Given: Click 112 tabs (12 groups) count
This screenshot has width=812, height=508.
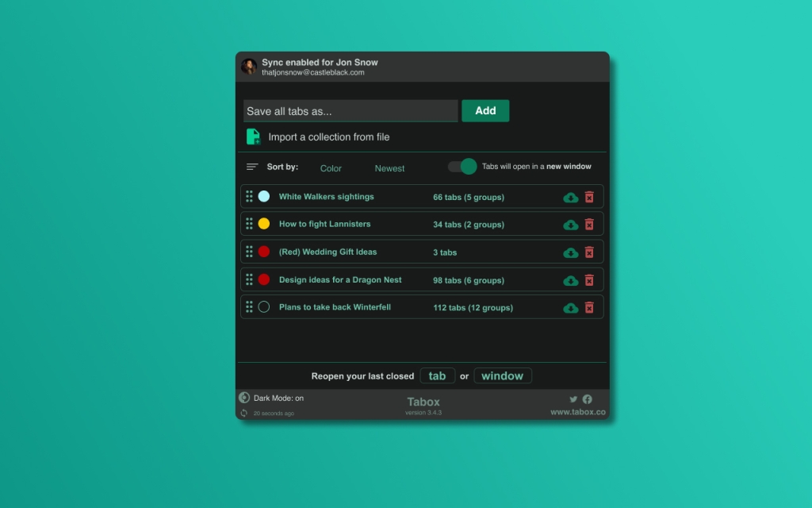Looking at the screenshot, I should pyautogui.click(x=473, y=307).
